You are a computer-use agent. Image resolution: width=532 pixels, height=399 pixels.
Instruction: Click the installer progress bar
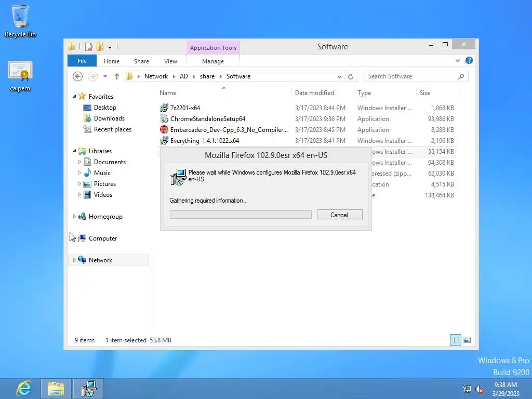[x=241, y=215]
